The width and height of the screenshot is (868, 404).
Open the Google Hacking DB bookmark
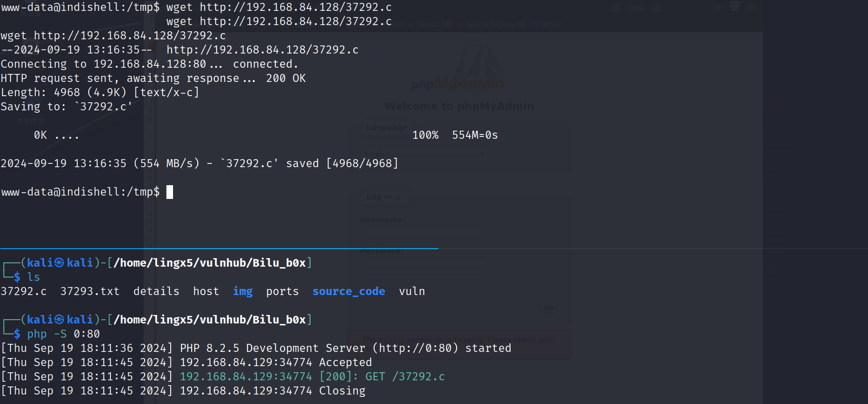[x=492, y=25]
